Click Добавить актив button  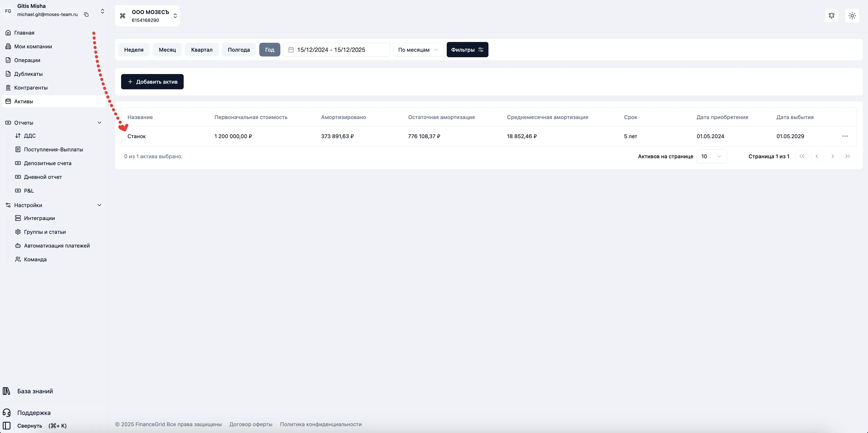152,82
